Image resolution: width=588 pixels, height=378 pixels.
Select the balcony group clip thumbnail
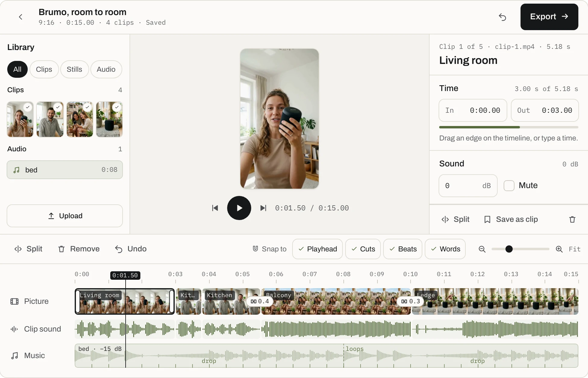coord(80,119)
